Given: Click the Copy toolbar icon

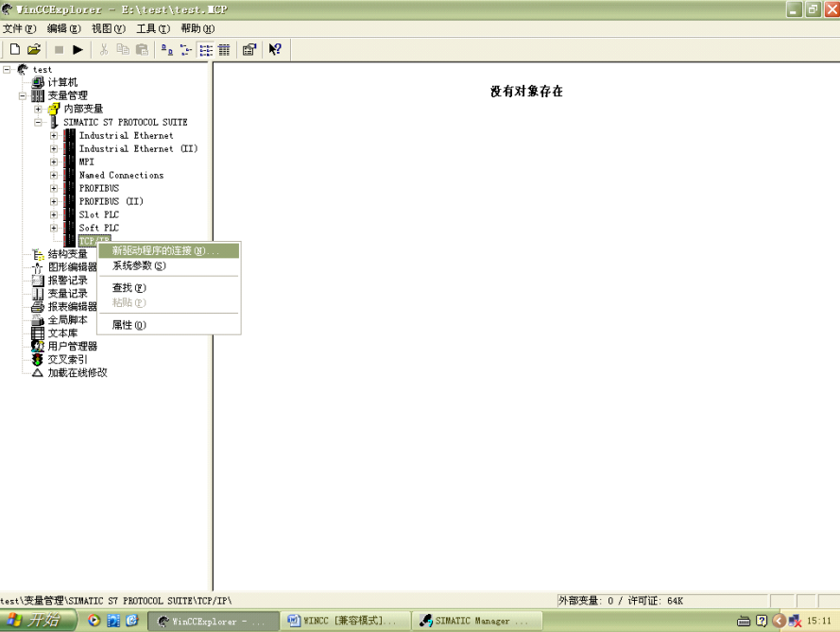Looking at the screenshot, I should [123, 50].
